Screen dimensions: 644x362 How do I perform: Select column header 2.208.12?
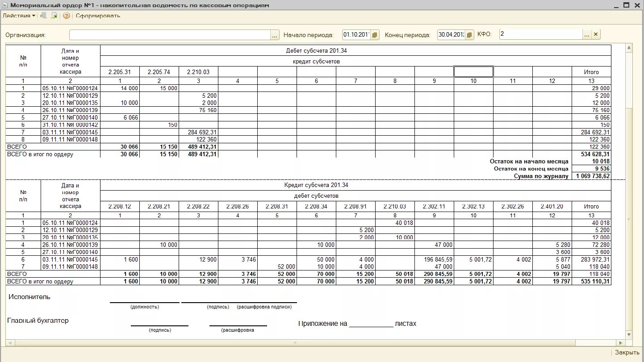click(120, 206)
